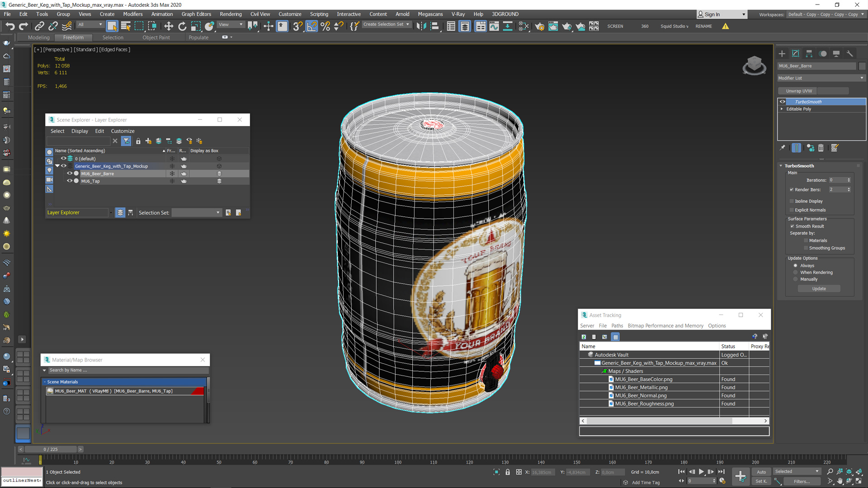Enable the Render Iters checkbox
The width and height of the screenshot is (868, 488).
(792, 190)
